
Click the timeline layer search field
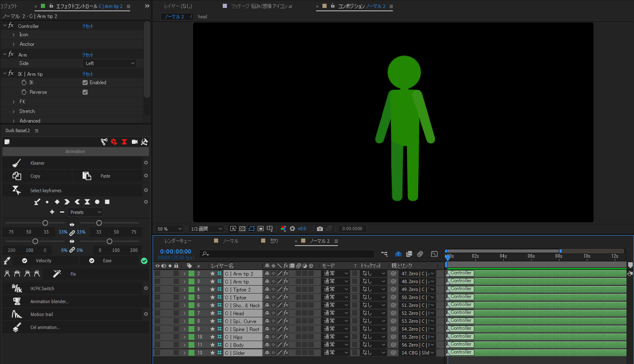(288, 254)
